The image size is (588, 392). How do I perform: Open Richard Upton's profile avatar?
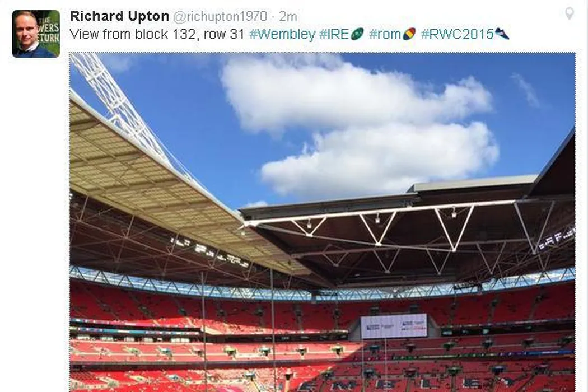(36, 34)
